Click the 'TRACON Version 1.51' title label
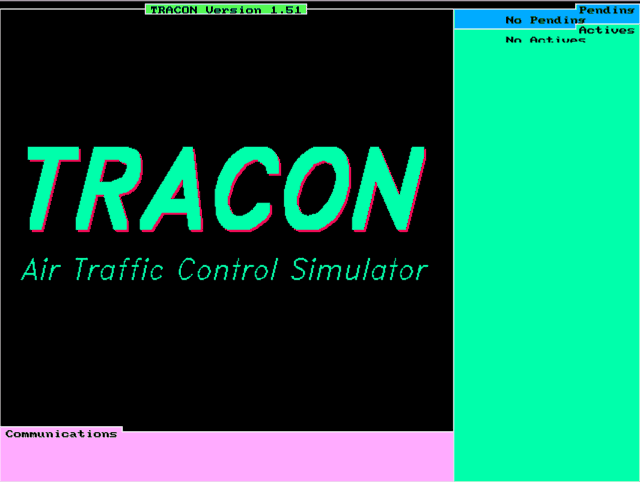 pos(226,9)
